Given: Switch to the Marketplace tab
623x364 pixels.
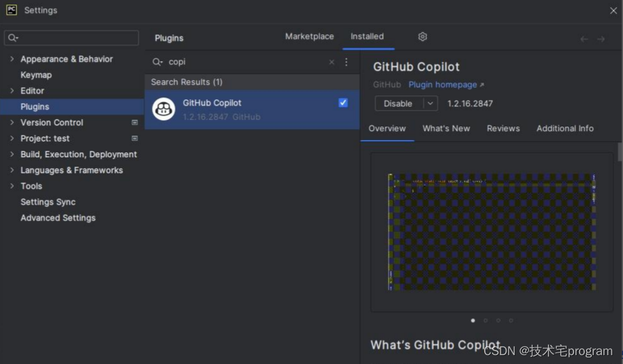Looking at the screenshot, I should tap(309, 36).
